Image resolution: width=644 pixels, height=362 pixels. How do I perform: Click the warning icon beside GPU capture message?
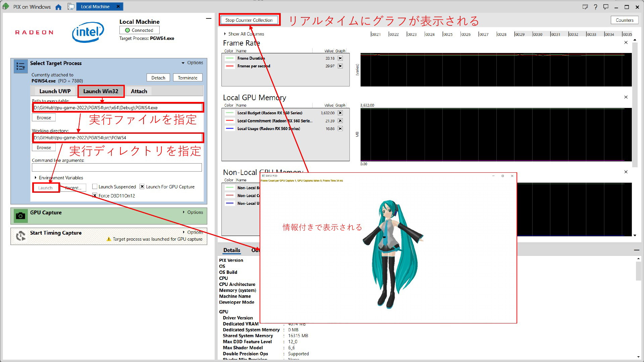(x=109, y=239)
